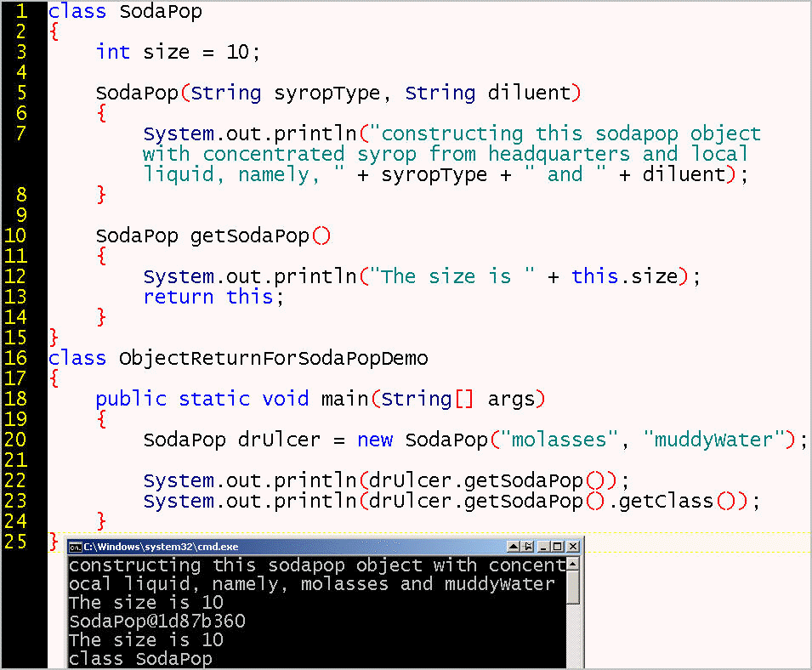Click the word 'headquarters' in the string
Screen dimensions: 812x670
pos(559,154)
